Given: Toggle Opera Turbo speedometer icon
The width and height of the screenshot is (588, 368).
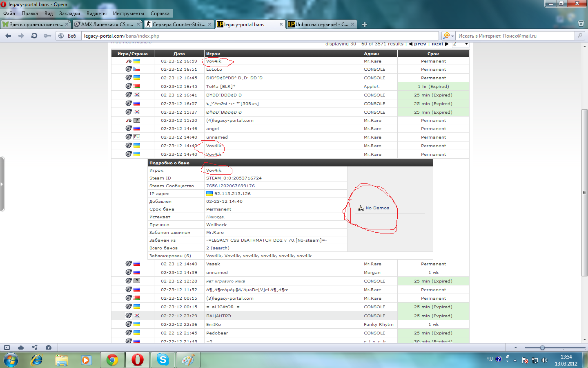Looking at the screenshot, I should click(x=49, y=348).
